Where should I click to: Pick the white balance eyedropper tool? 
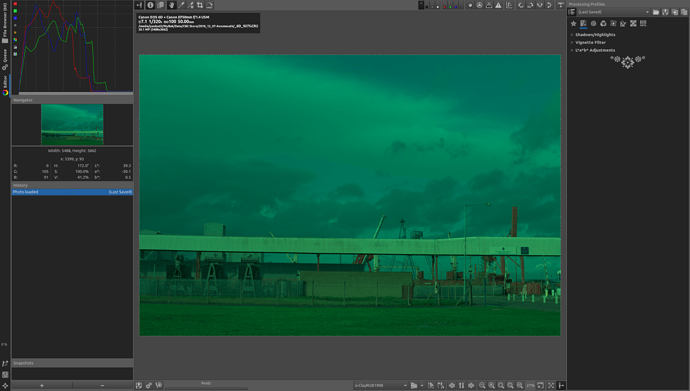pyautogui.click(x=181, y=5)
